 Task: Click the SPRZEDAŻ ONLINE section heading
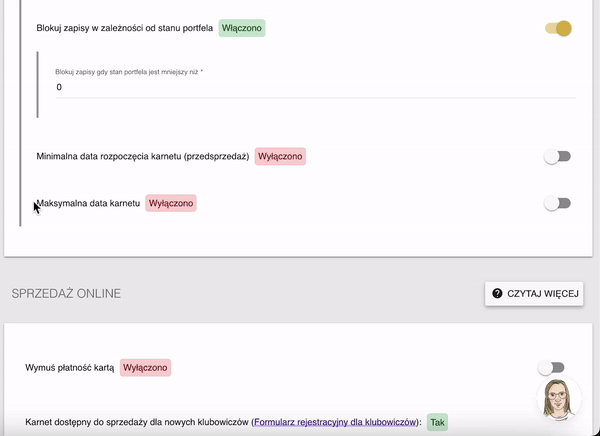tap(66, 294)
